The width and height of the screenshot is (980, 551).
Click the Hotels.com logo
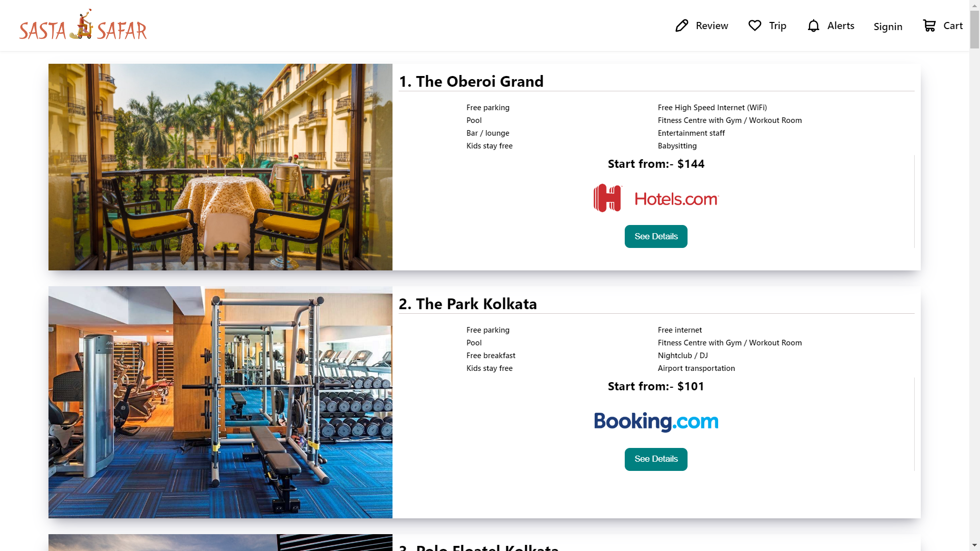[x=656, y=198]
